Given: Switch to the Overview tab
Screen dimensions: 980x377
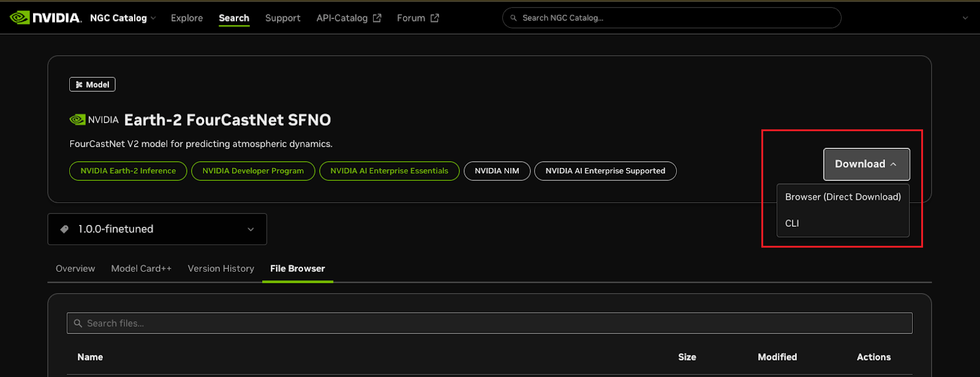Looking at the screenshot, I should coord(75,268).
